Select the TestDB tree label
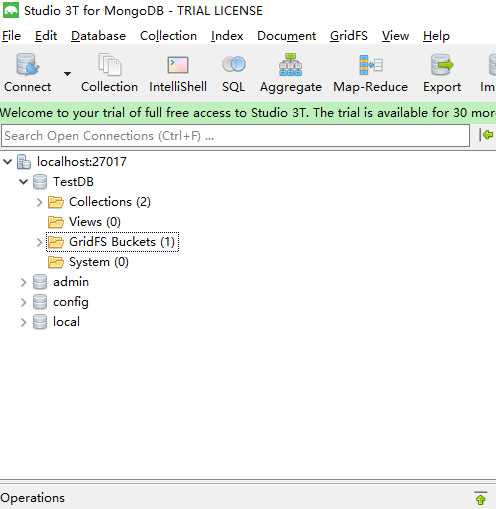496x509 pixels. (x=73, y=182)
